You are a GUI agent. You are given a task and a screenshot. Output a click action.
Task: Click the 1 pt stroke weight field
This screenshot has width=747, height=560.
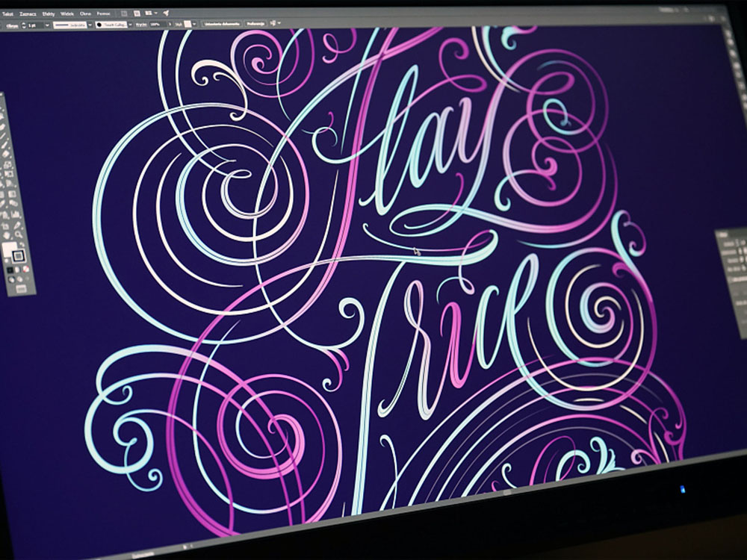[35, 25]
